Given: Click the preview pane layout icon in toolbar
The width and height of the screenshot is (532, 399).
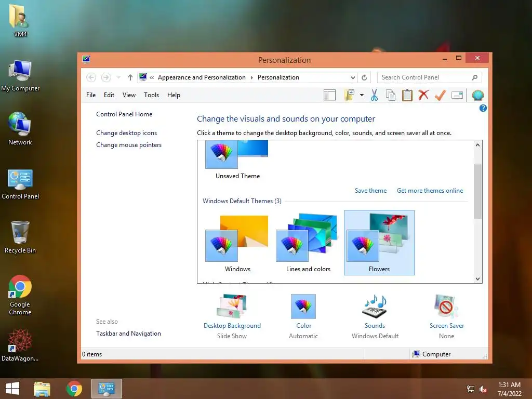Looking at the screenshot, I should 329,96.
